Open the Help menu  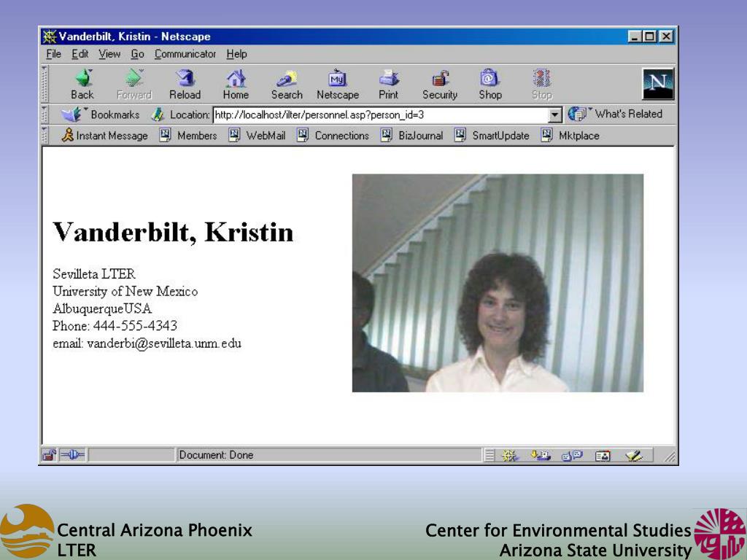click(237, 54)
